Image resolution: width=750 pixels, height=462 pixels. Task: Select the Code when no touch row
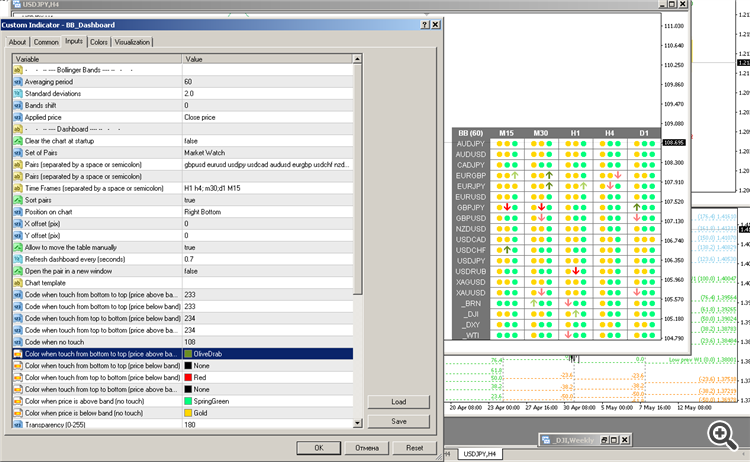[183, 342]
